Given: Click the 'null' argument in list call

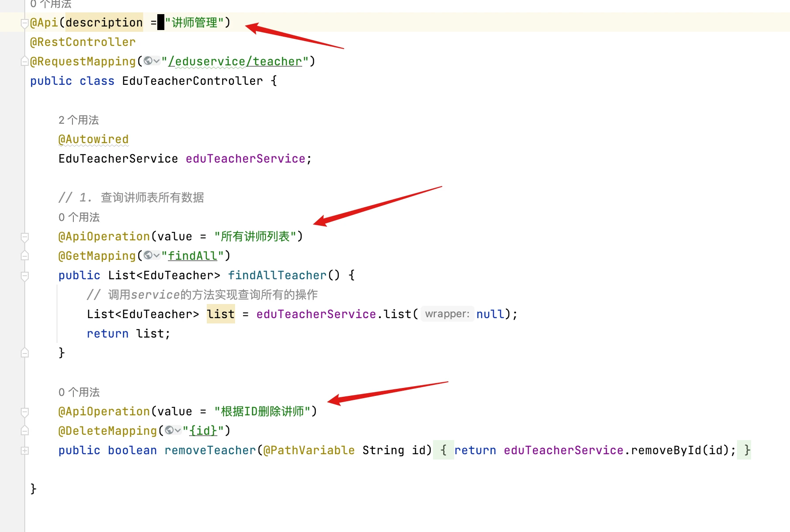Looking at the screenshot, I should (490, 314).
